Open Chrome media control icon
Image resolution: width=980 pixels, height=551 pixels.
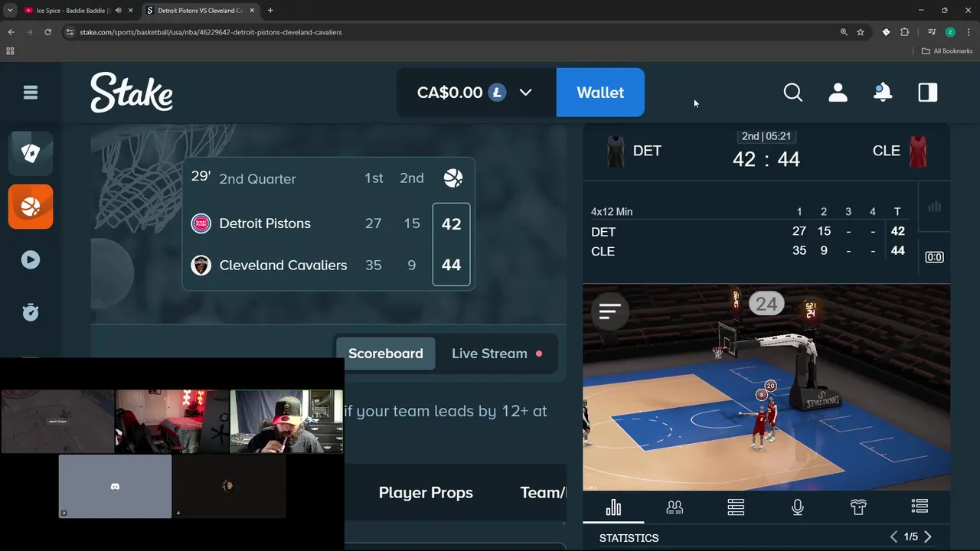tap(932, 32)
